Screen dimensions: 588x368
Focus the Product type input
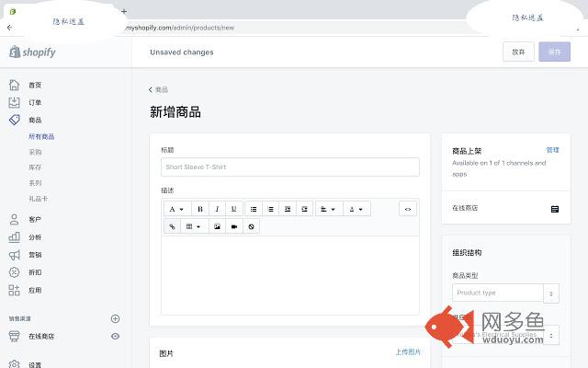498,293
